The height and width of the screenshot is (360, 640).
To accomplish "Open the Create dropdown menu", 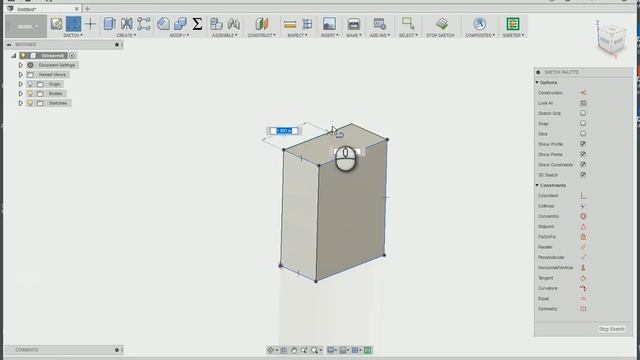I will click(127, 35).
